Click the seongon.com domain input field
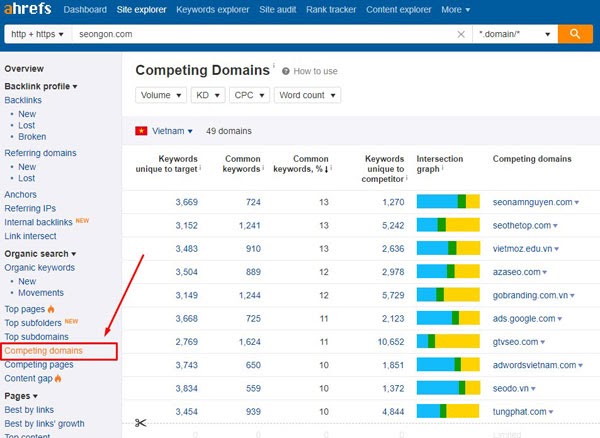600x438 pixels. click(x=264, y=34)
